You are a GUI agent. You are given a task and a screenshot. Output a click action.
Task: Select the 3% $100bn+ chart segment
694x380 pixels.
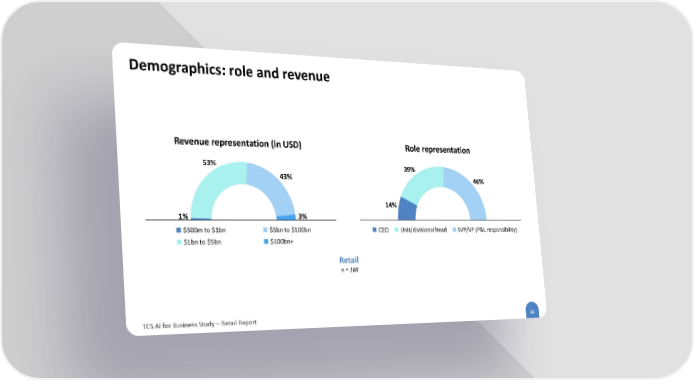[x=286, y=217]
